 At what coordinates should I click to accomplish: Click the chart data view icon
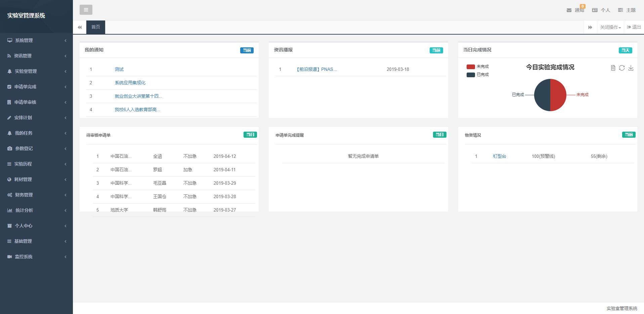(x=613, y=68)
